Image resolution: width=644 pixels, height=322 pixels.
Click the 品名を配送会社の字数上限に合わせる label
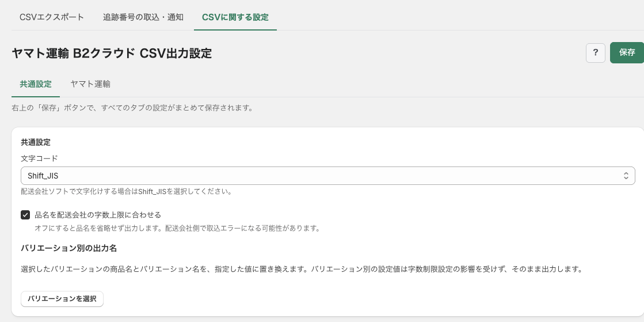click(x=98, y=215)
